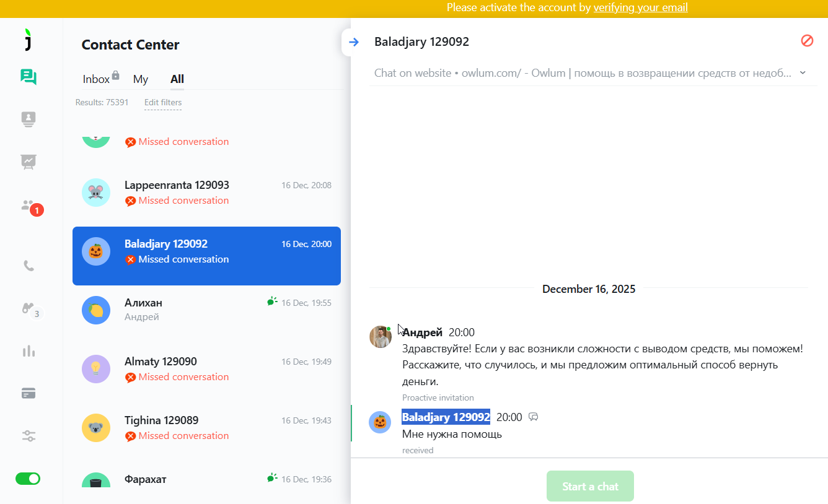Screen dimensions: 828x504
Task: Click the pumpkin avatar beside the visitor message
Action: click(x=380, y=422)
